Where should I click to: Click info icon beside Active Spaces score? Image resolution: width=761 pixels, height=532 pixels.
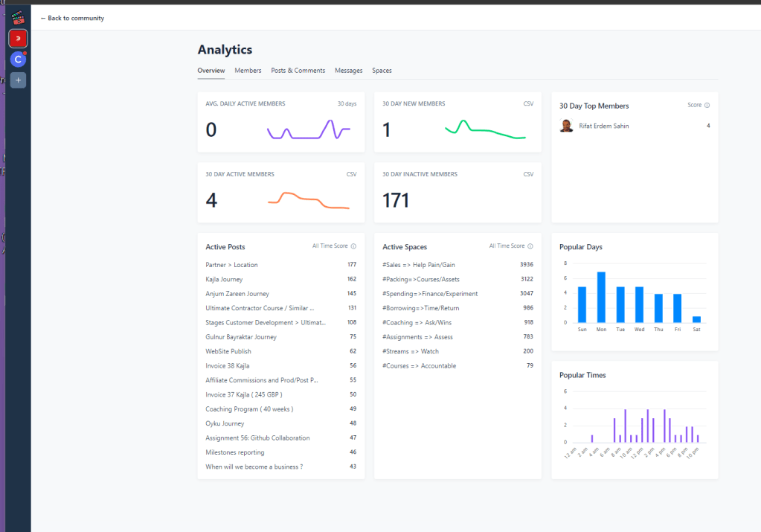pos(530,246)
